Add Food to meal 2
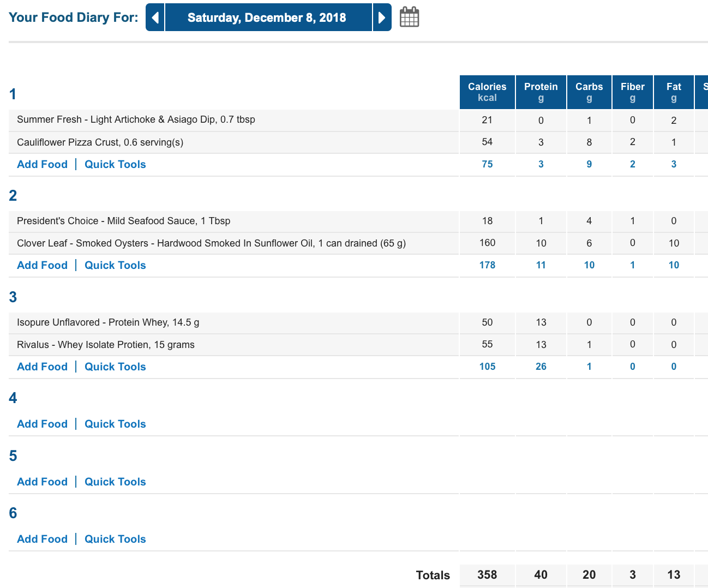Viewport: 708px width, 588px height. pos(43,265)
